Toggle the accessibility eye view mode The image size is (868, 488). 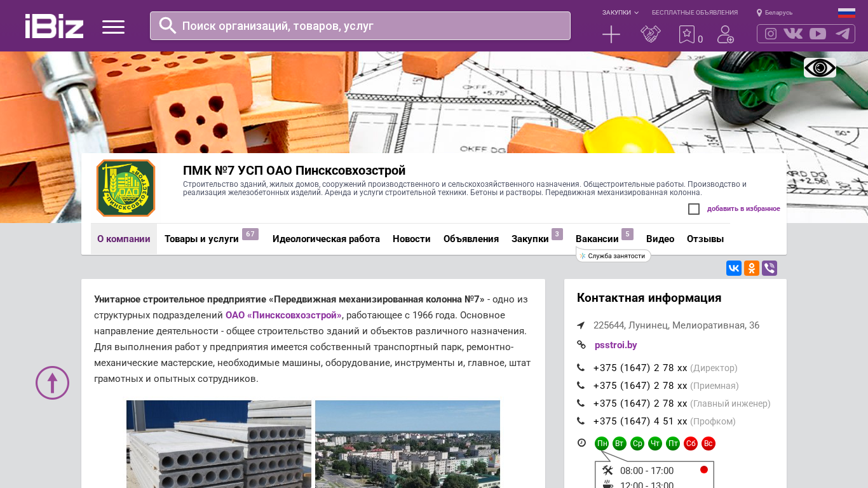tap(820, 68)
